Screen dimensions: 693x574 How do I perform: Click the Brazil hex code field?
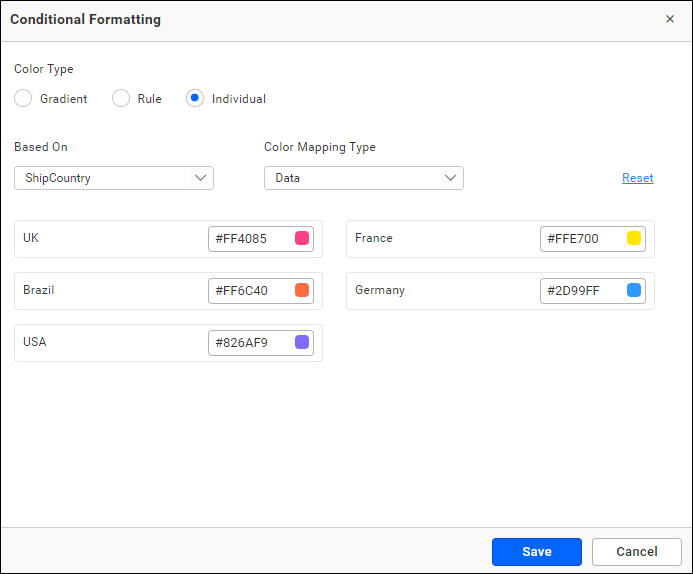click(x=248, y=291)
